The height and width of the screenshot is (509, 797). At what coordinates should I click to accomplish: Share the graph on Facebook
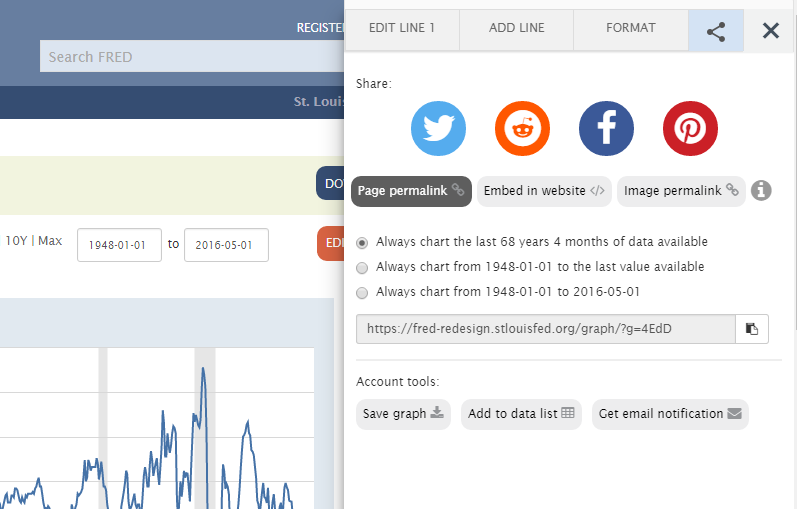coord(606,128)
